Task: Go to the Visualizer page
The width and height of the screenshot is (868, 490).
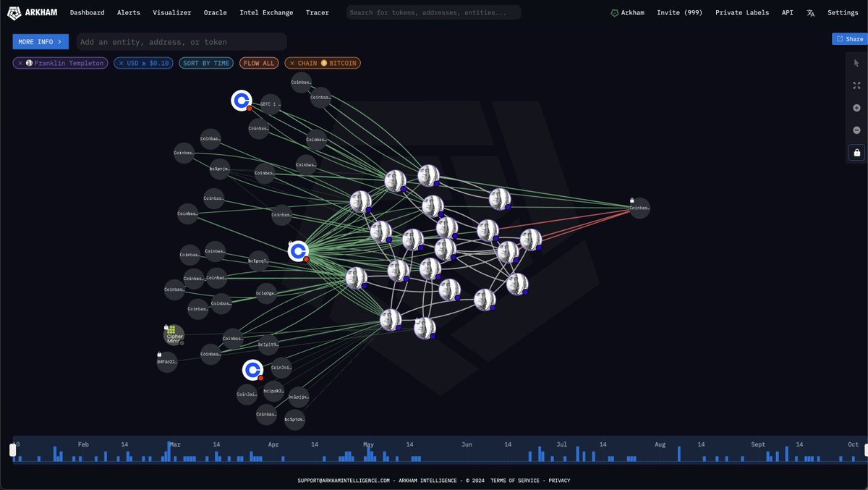Action: (x=172, y=12)
